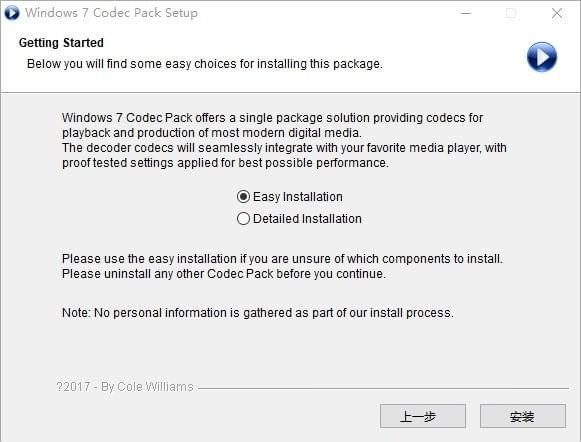Image resolution: width=581 pixels, height=442 pixels.
Task: Click the '2017 - By Cole Williams' copyright text
Action: [x=125, y=387]
